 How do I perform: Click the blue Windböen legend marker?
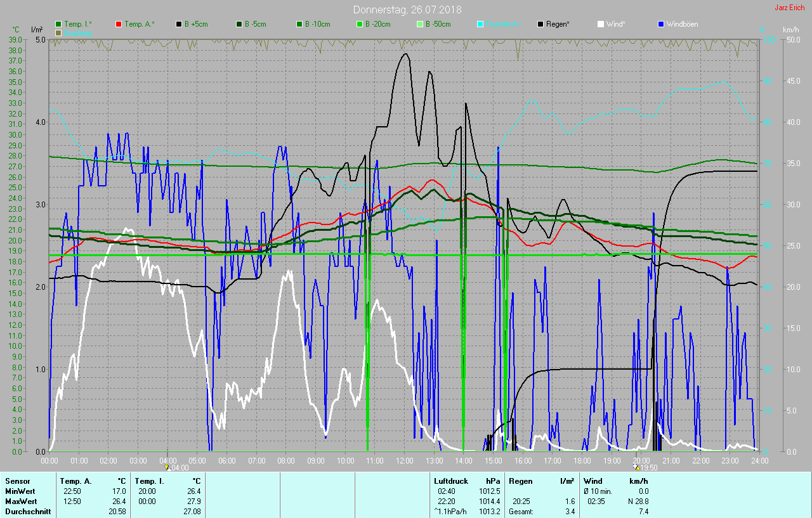tap(660, 24)
